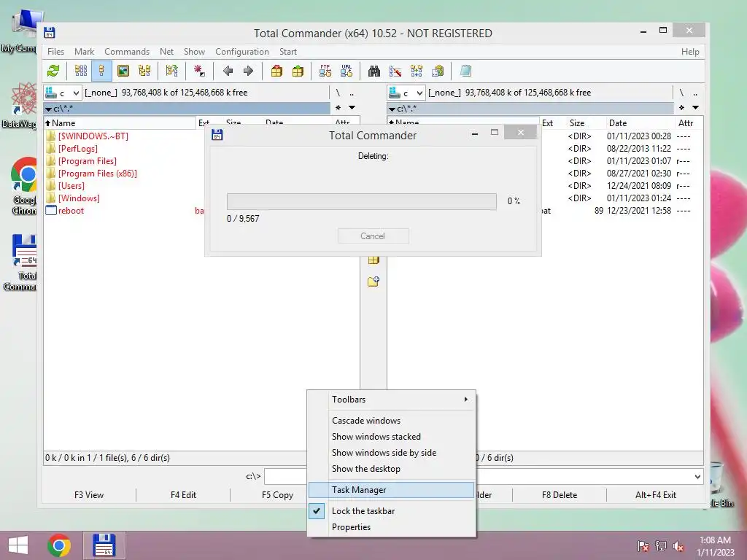Click the Alt+F4 Exit button
Image resolution: width=747 pixels, height=560 pixels.
coord(656,495)
